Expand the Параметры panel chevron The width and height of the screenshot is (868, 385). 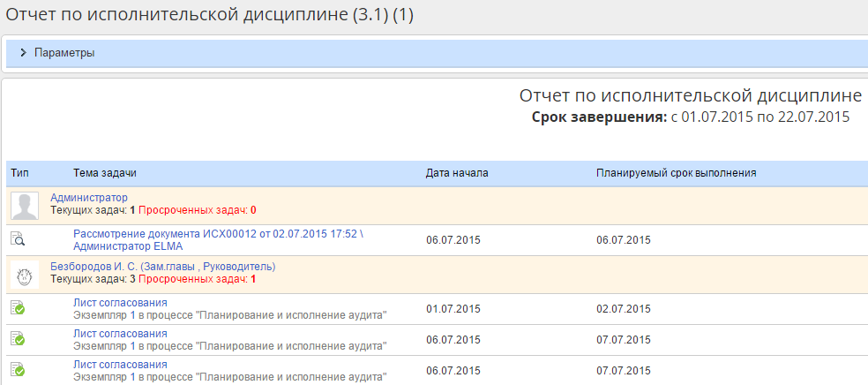[x=23, y=53]
